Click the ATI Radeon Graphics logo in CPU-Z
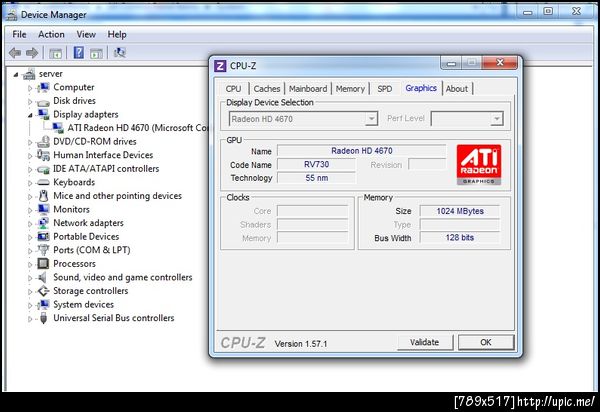 tap(479, 165)
